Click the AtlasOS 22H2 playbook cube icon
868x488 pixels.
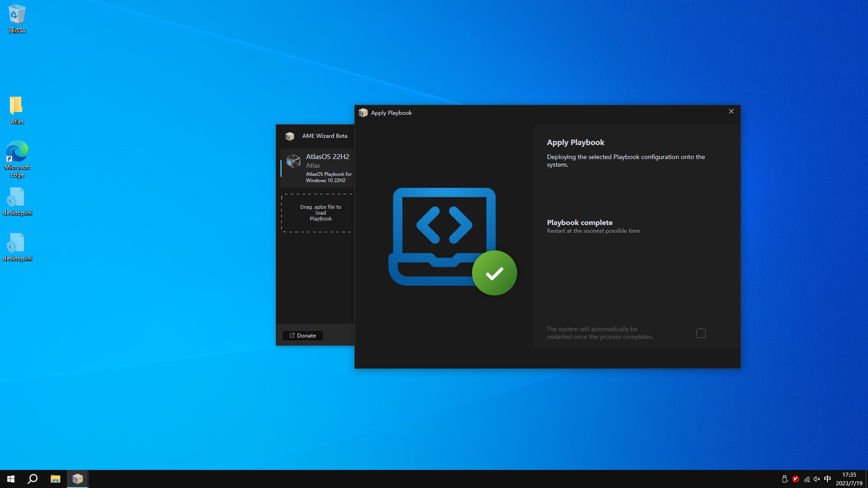point(293,161)
